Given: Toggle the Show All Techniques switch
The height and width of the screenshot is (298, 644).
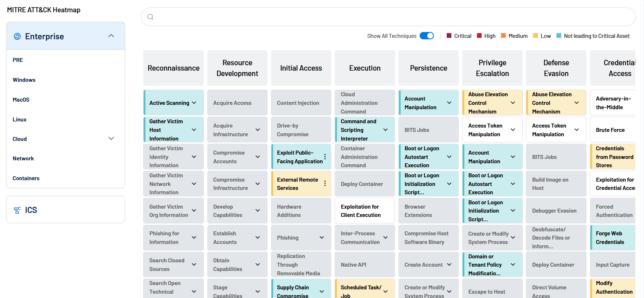Looking at the screenshot, I should [427, 36].
